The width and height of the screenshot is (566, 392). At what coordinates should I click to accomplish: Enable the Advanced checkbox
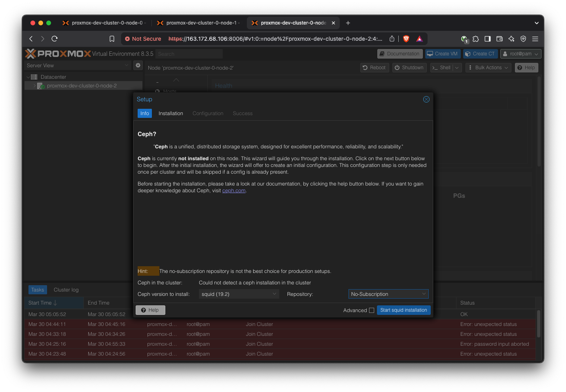(x=371, y=311)
